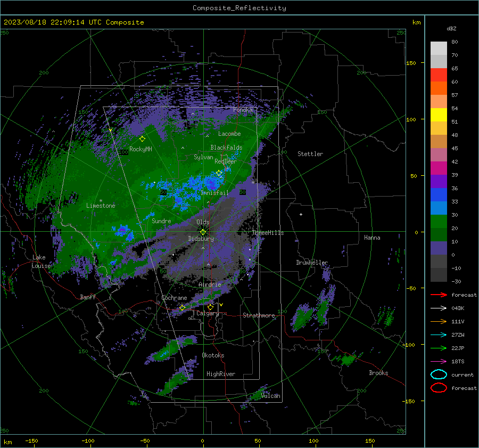Viewport: 479px width, 448px height.
Task: Click the Limestone label
Action: [x=101, y=206]
